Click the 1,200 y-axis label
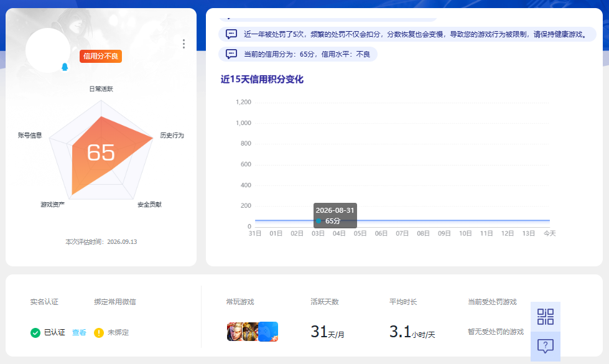The image size is (609, 364). click(x=243, y=102)
